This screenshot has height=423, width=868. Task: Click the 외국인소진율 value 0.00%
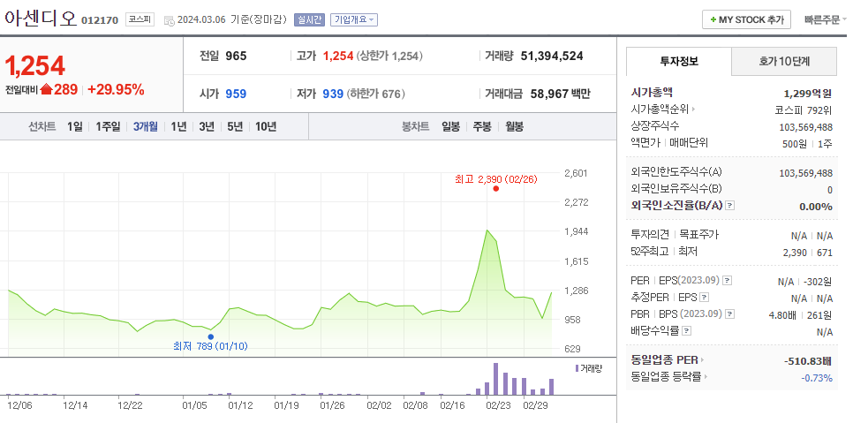click(815, 207)
